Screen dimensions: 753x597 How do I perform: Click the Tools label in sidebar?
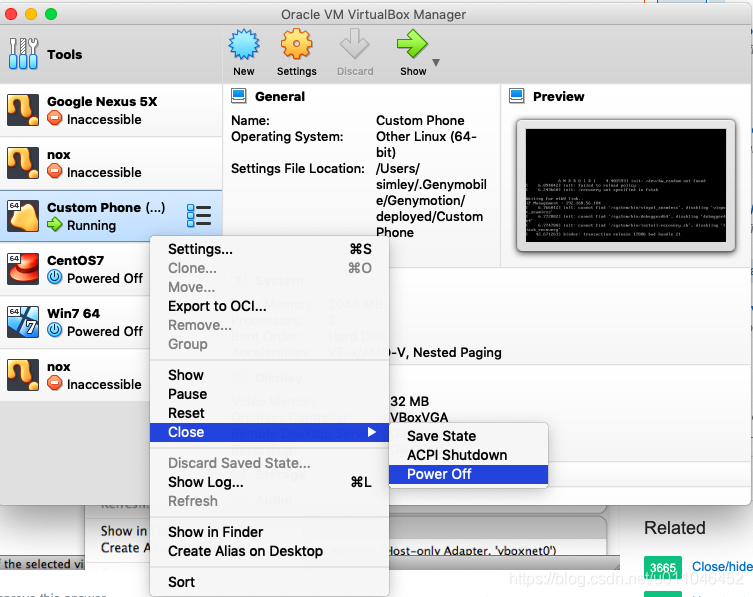click(x=65, y=54)
